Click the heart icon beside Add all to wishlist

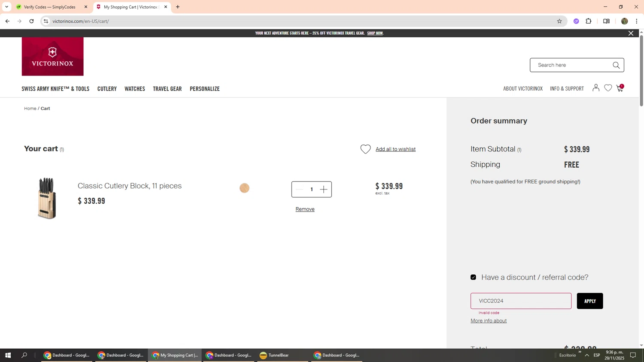pyautogui.click(x=365, y=149)
